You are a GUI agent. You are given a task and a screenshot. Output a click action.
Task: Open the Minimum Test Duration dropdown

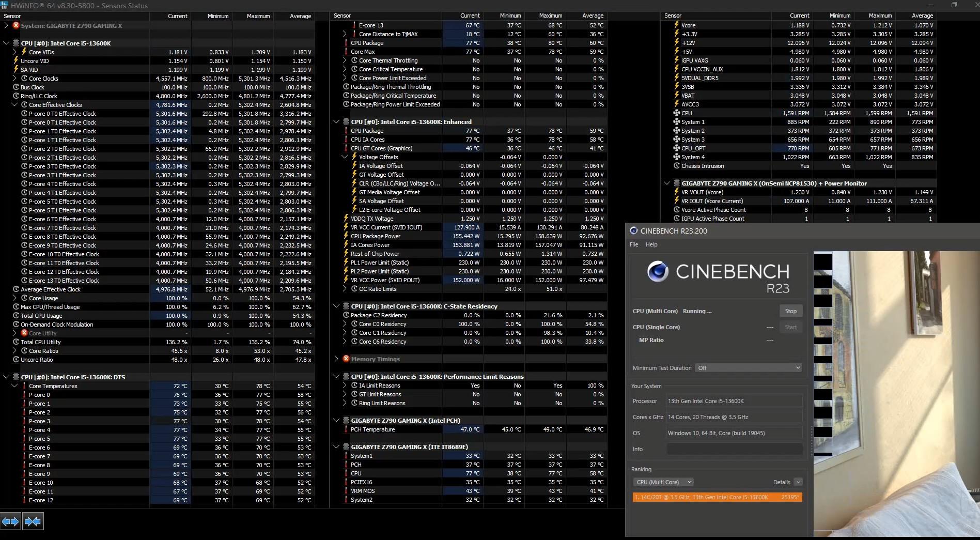pyautogui.click(x=749, y=368)
